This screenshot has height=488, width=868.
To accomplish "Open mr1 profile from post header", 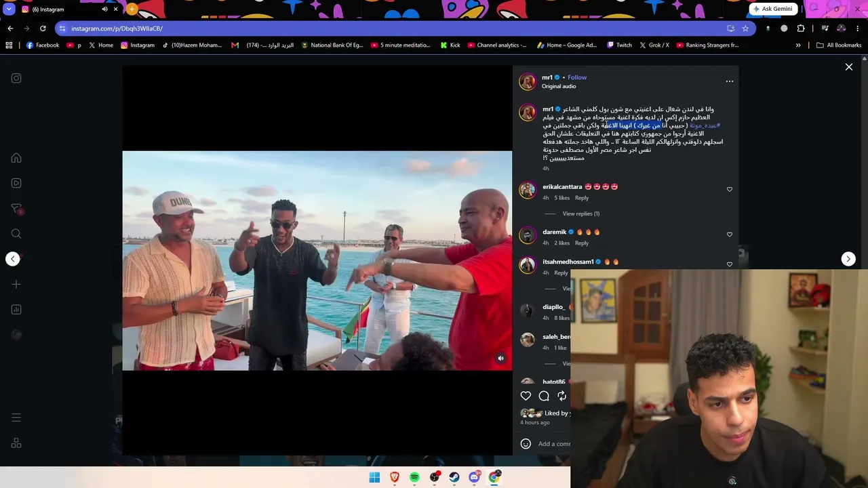I will pyautogui.click(x=547, y=77).
